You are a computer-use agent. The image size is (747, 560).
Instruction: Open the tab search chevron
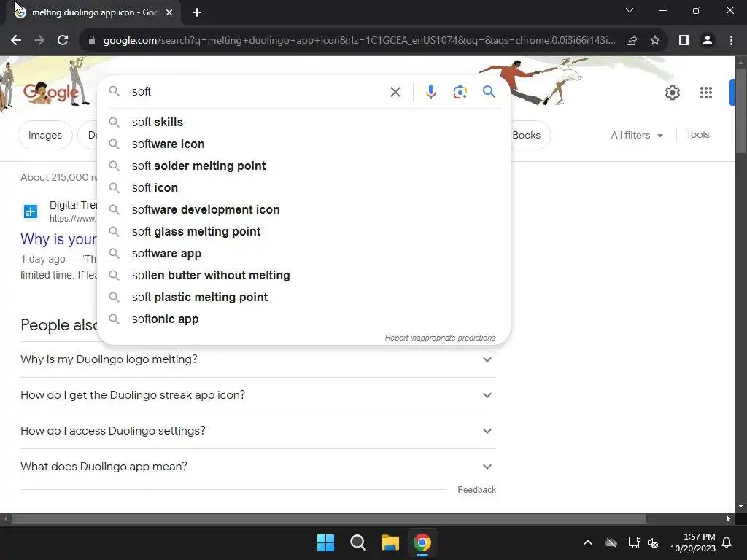[x=630, y=10]
